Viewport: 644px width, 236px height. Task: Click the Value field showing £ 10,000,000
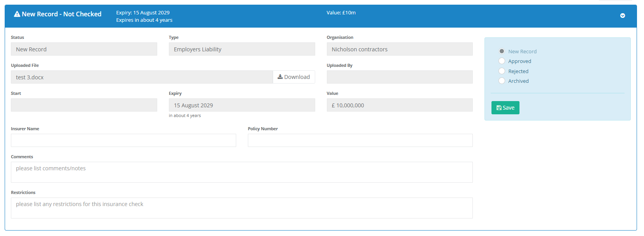[399, 105]
